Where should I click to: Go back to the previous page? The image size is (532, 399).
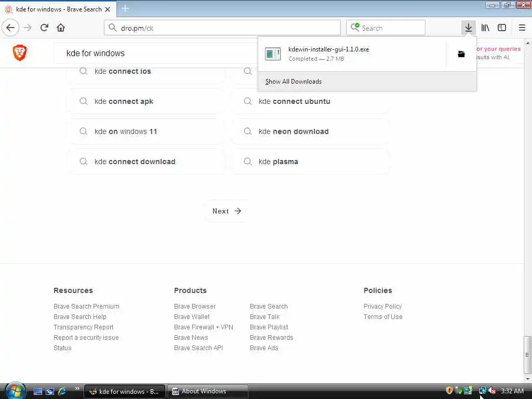point(10,28)
